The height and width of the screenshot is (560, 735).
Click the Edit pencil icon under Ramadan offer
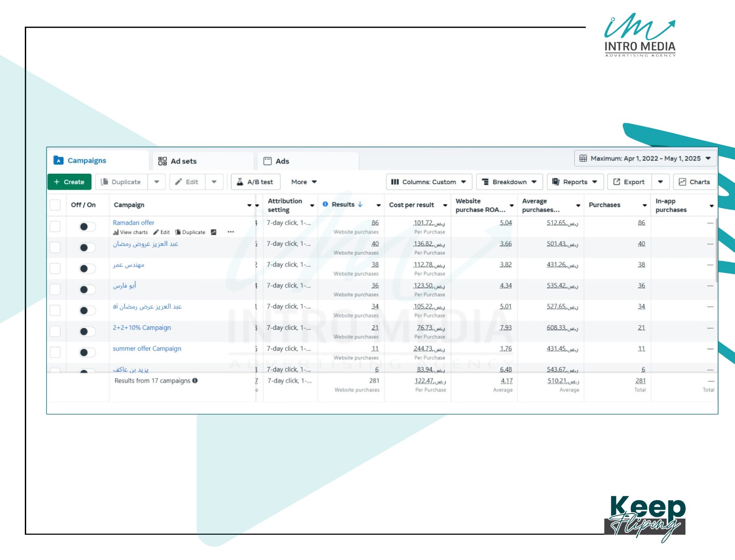(x=156, y=232)
